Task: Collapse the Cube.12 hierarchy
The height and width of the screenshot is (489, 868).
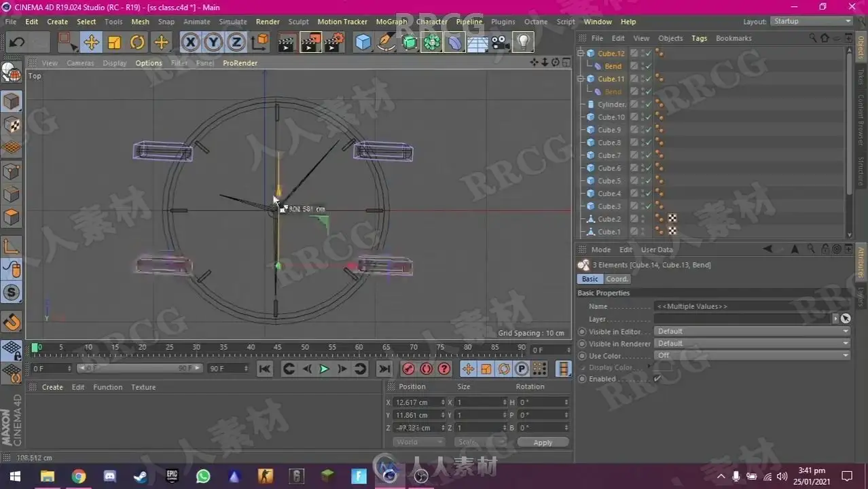Action: [581, 54]
